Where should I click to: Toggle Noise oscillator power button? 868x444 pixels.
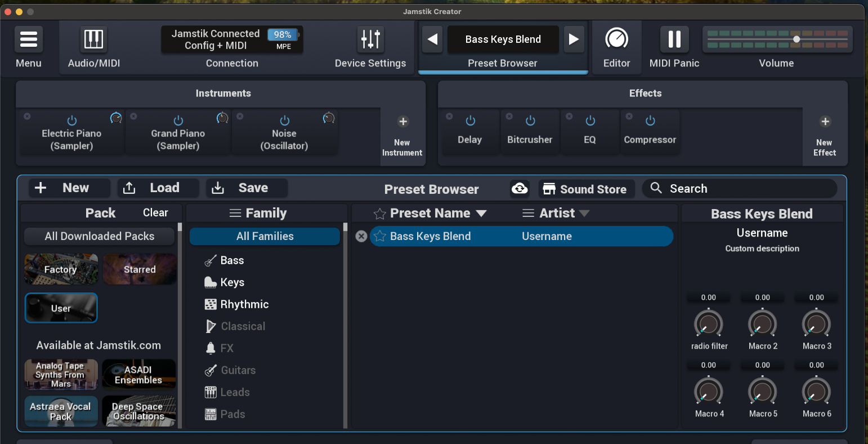285,121
